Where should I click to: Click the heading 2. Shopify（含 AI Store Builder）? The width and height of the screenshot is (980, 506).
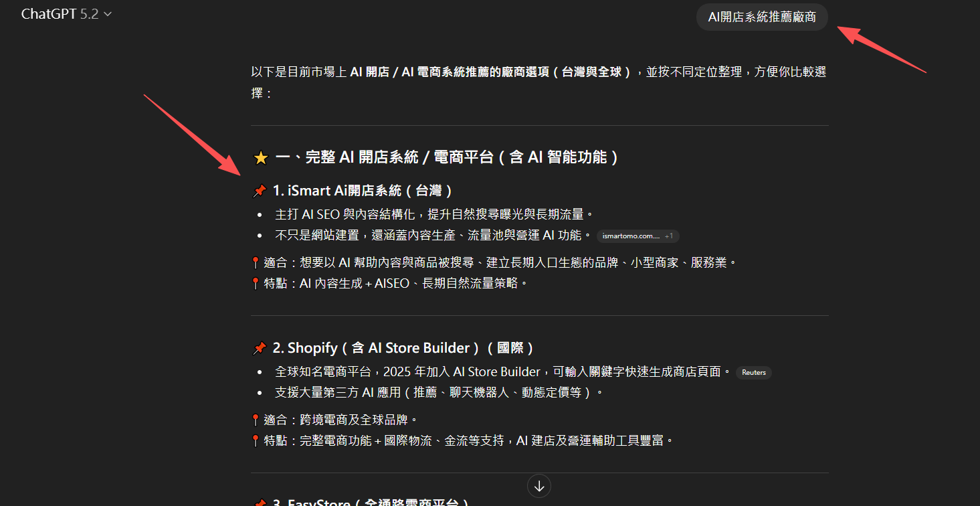[x=403, y=349]
